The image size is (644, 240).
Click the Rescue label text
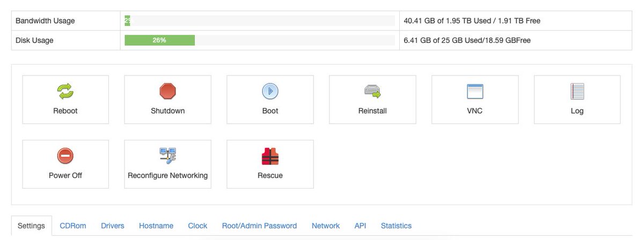270,175
